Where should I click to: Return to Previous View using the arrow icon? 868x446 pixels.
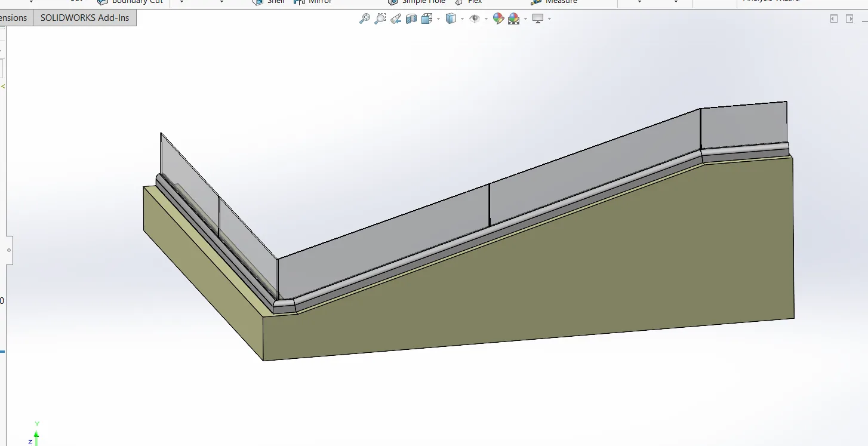click(x=396, y=19)
